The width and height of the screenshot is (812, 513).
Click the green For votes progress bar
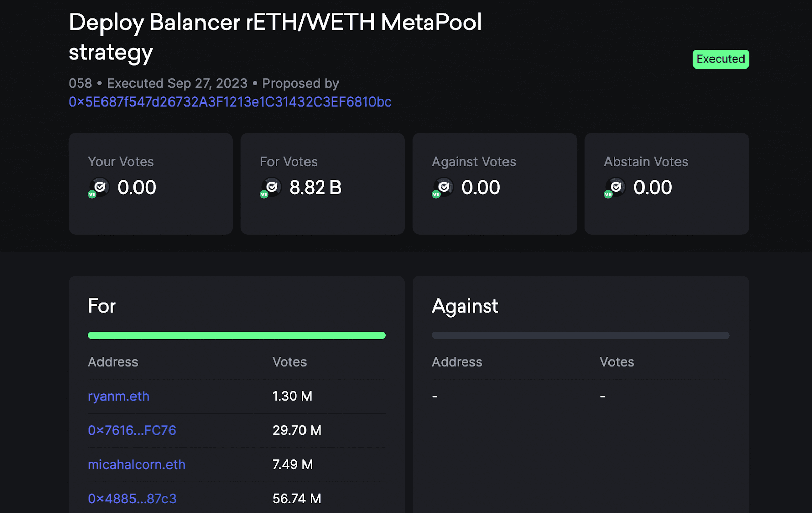click(236, 335)
